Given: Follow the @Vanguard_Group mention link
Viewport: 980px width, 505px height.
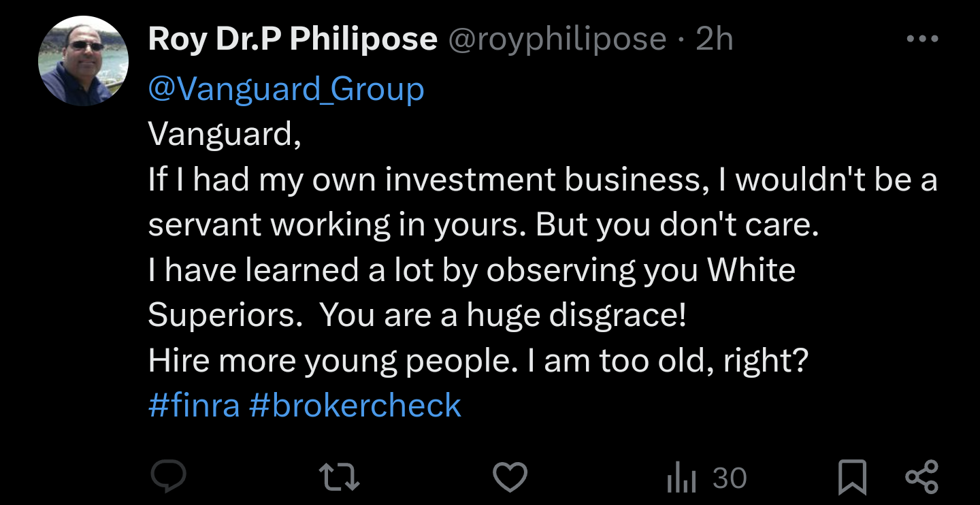Looking at the screenshot, I should click(x=286, y=90).
